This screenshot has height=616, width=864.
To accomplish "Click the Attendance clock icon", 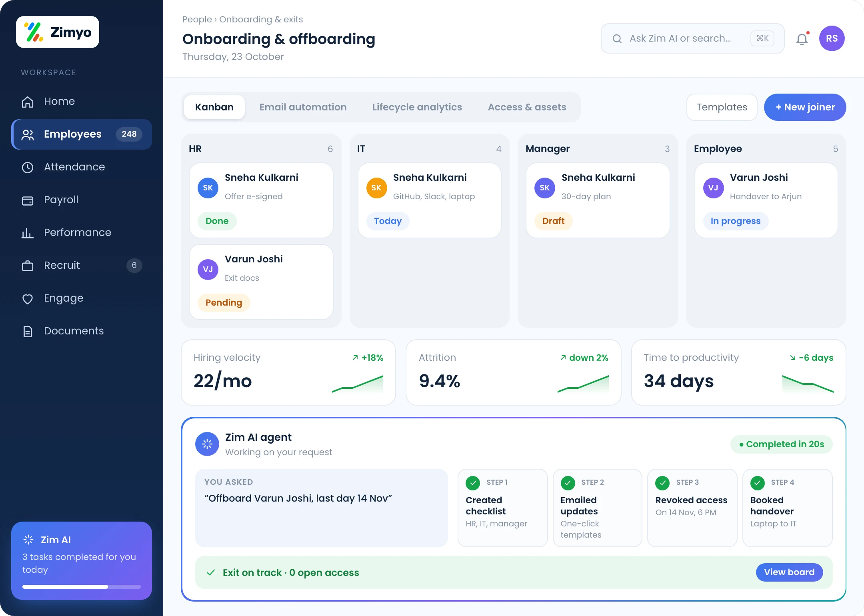I will tap(28, 167).
